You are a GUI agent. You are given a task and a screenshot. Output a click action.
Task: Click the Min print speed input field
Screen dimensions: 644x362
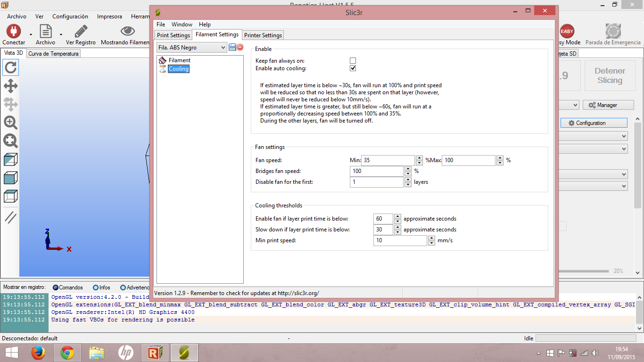pos(400,240)
